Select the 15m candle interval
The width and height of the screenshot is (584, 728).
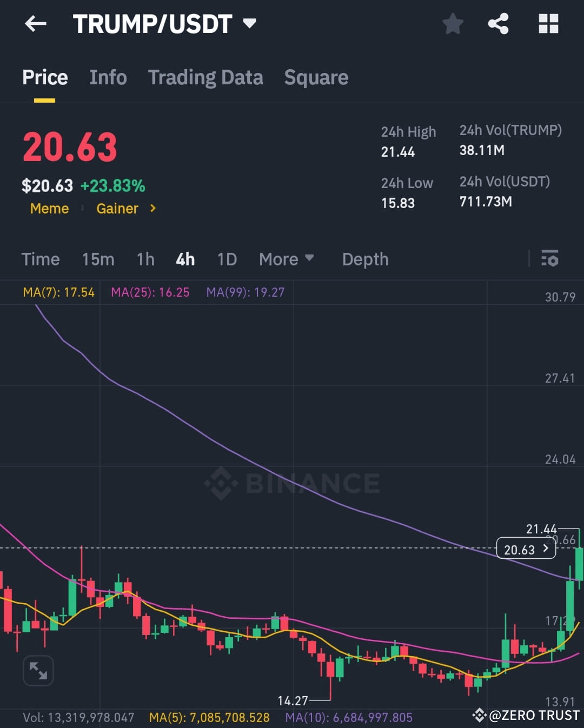click(x=98, y=259)
